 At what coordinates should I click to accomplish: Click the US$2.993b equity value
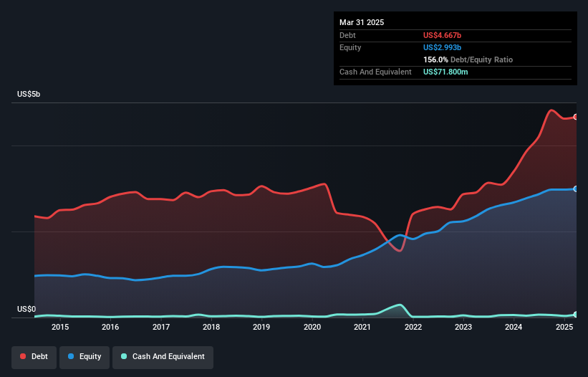pyautogui.click(x=442, y=47)
